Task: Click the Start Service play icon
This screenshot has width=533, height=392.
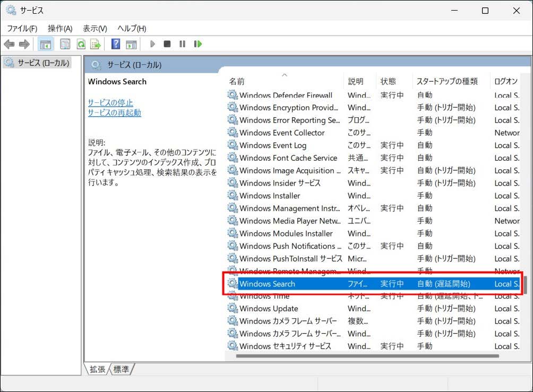Action: tap(152, 44)
